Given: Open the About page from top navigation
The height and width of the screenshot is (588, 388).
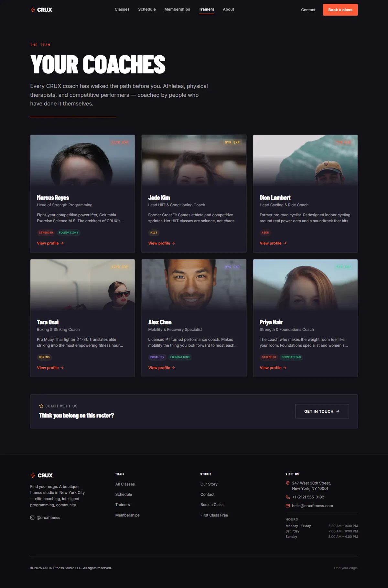Looking at the screenshot, I should pos(228,9).
